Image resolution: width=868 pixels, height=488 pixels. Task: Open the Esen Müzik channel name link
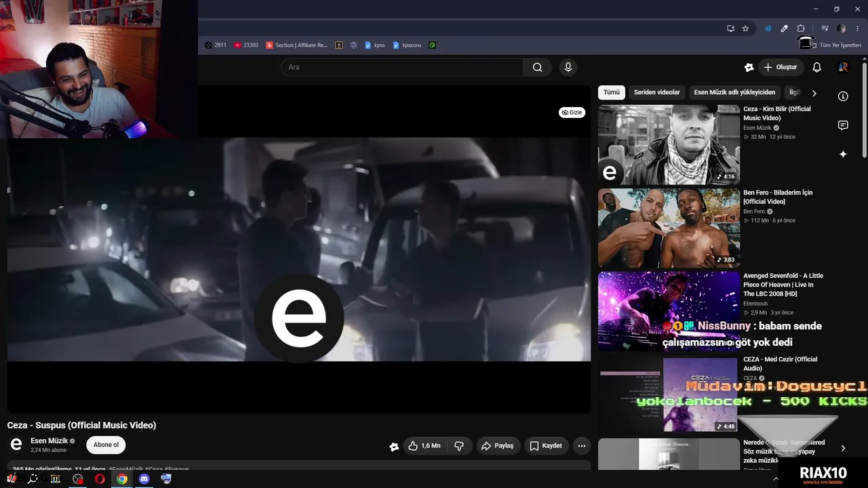[50, 441]
